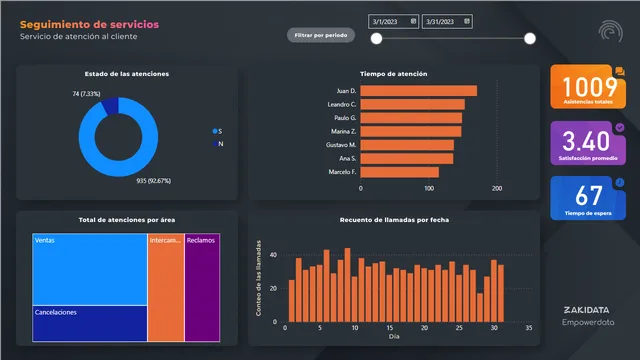This screenshot has width=640, height=360.
Task: Click the Tiempo de atención chart title
Action: tap(393, 74)
